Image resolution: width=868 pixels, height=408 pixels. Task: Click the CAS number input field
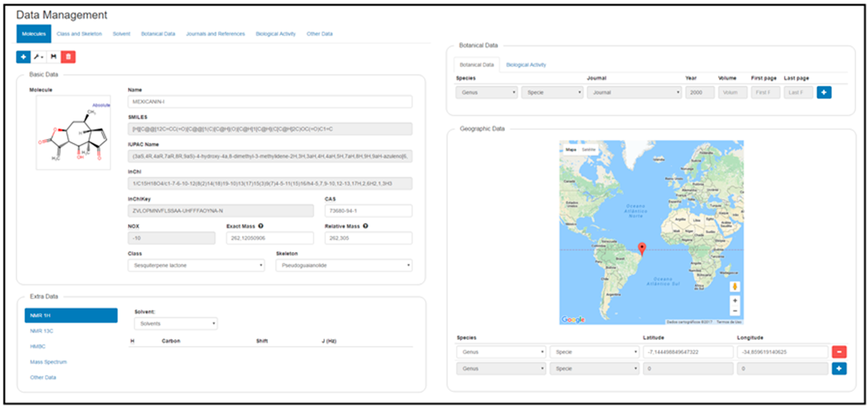pos(368,211)
